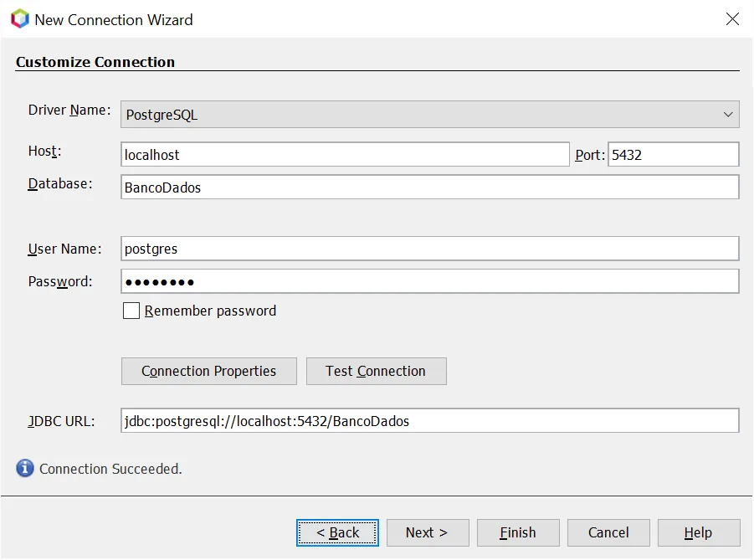Image resolution: width=754 pixels, height=560 pixels.
Task: Click the NetBeans logo icon in title bar
Action: pyautogui.click(x=19, y=19)
